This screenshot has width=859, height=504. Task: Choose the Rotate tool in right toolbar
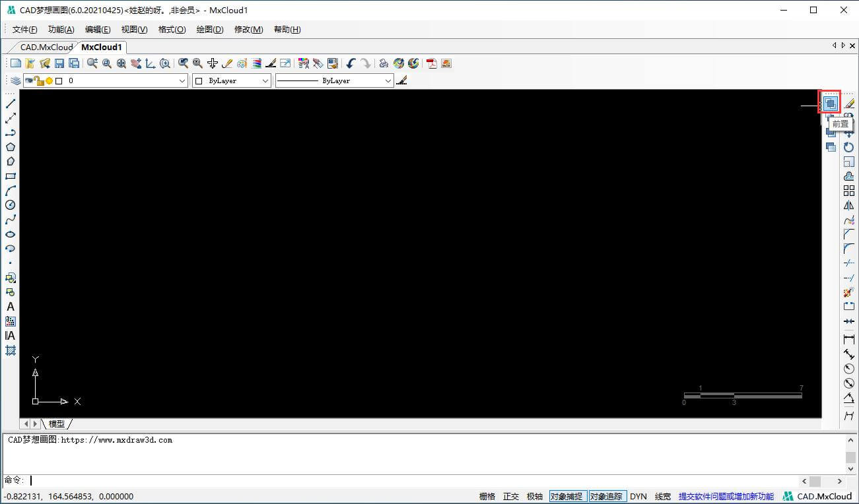[x=849, y=147]
